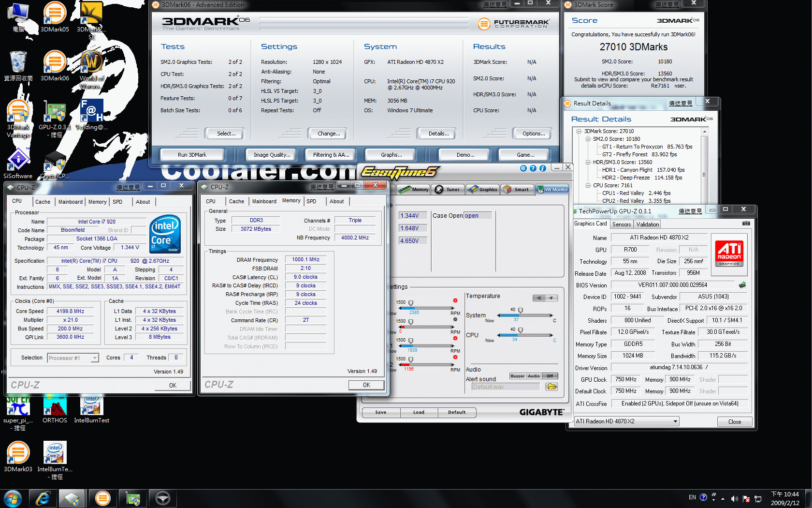Launch World of Warcraft desktop icon
Viewport: 812px width, 508px height.
pos(91,69)
